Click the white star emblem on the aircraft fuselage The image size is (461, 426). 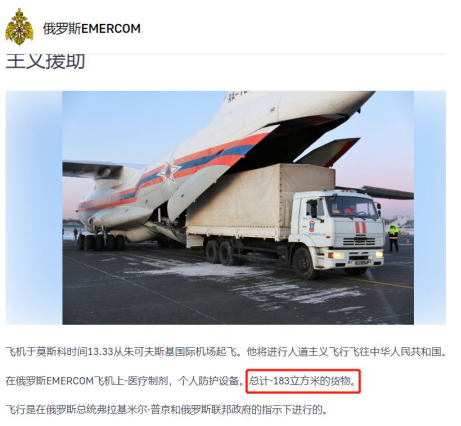168,173
